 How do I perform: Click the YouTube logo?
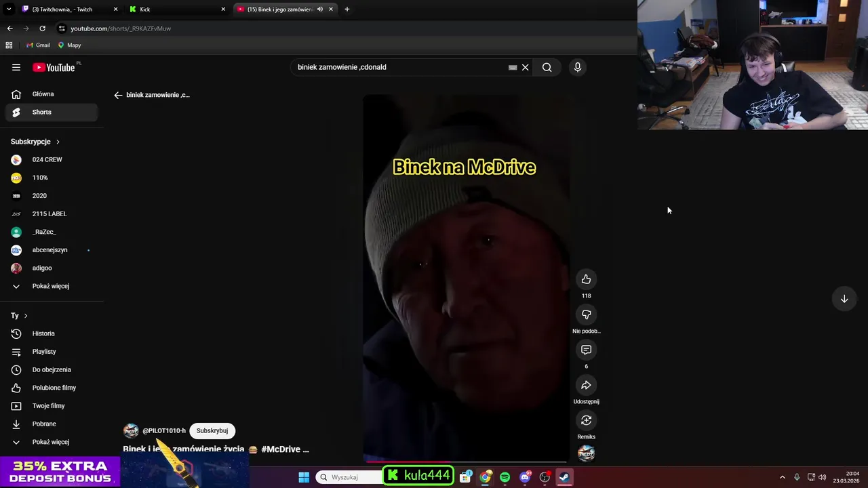tap(54, 67)
